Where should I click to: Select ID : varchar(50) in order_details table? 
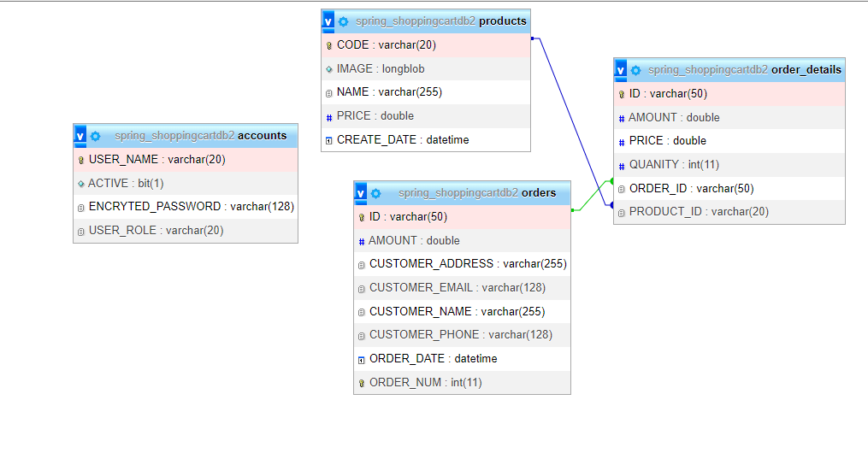coord(729,93)
